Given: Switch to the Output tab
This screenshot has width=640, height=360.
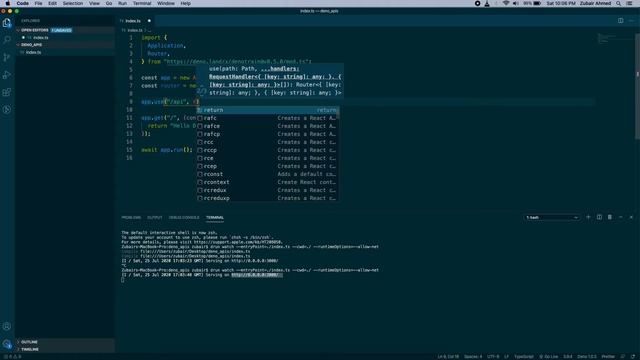Looking at the screenshot, I should click(155, 218).
